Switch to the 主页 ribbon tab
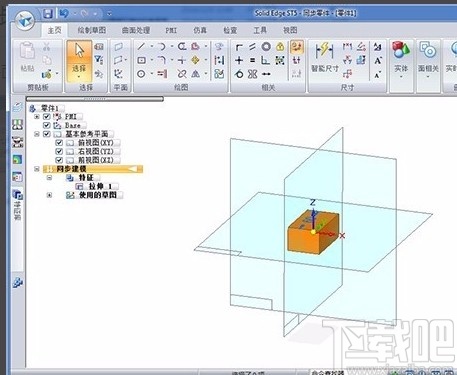 point(55,30)
